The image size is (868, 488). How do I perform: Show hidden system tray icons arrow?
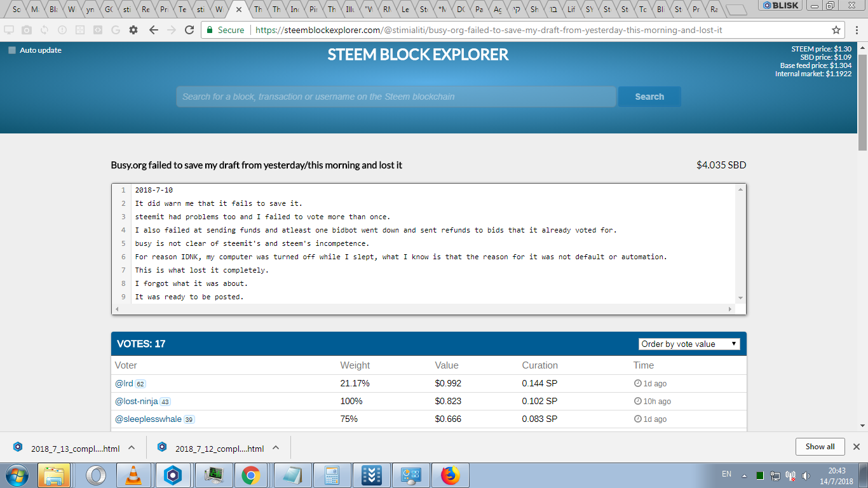743,475
